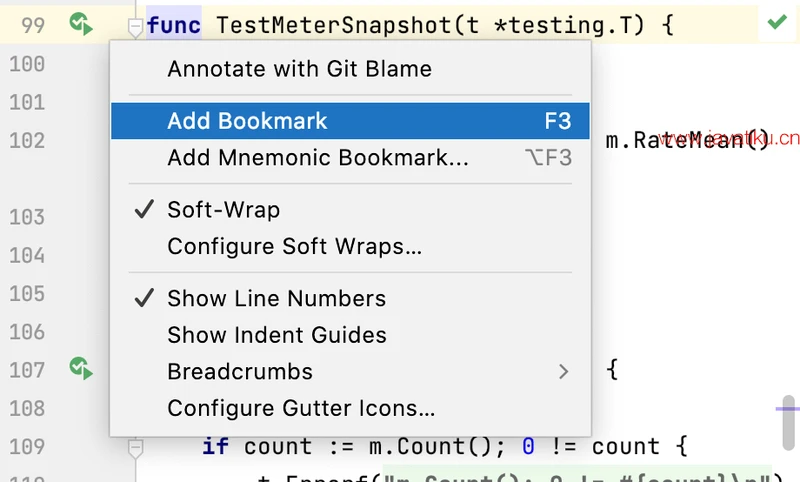Uncheck Show Line Numbers
Viewport: 800px width, 482px height.
pos(276,298)
